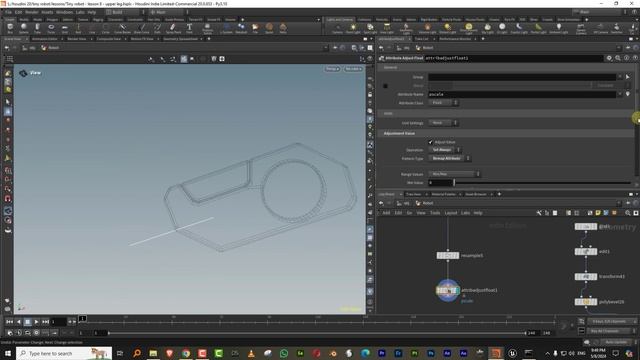
Task: Click the node info icon in parameters
Action: [x=627, y=58]
